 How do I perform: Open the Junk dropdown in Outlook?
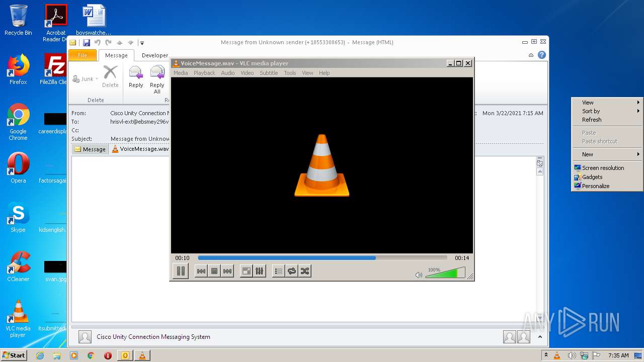point(86,79)
